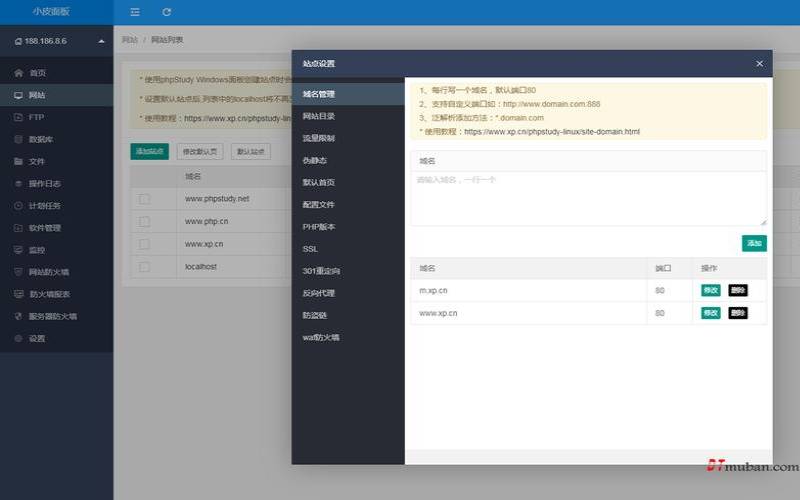Screen dimensions: 800x500
Task: Open the 防火墙报表 report icon in the sidebar
Action: (x=18, y=294)
